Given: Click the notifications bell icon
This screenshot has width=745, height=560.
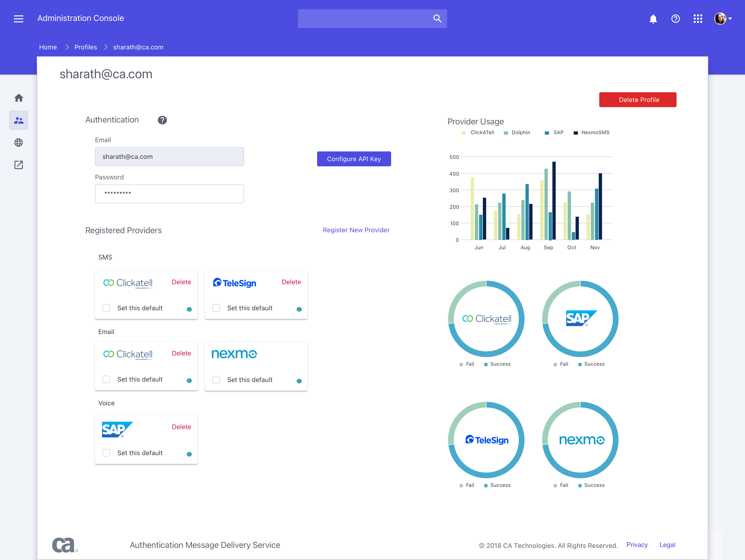Looking at the screenshot, I should [654, 19].
